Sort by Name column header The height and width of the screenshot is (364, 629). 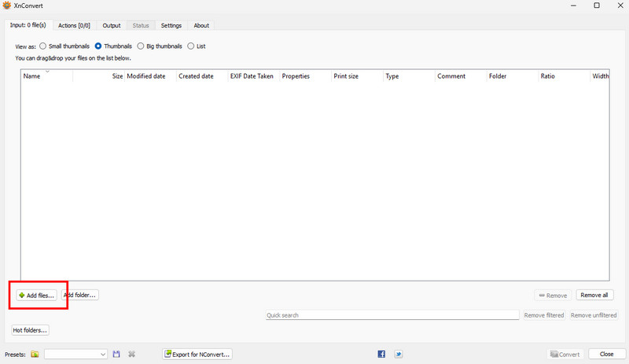click(32, 76)
